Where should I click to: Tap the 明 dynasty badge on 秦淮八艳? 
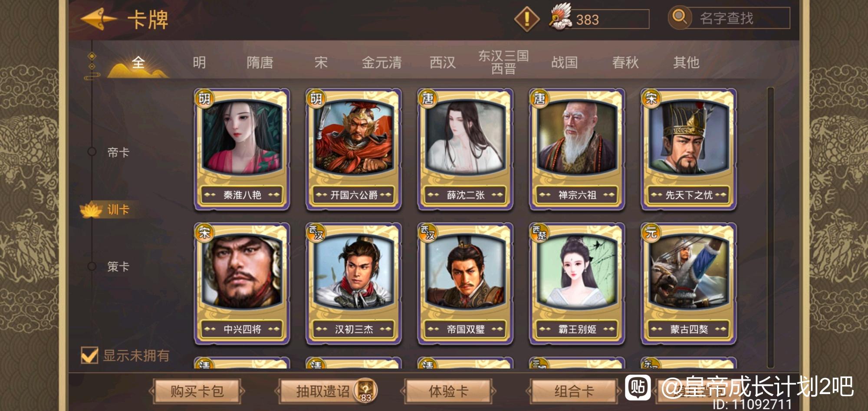coord(204,99)
